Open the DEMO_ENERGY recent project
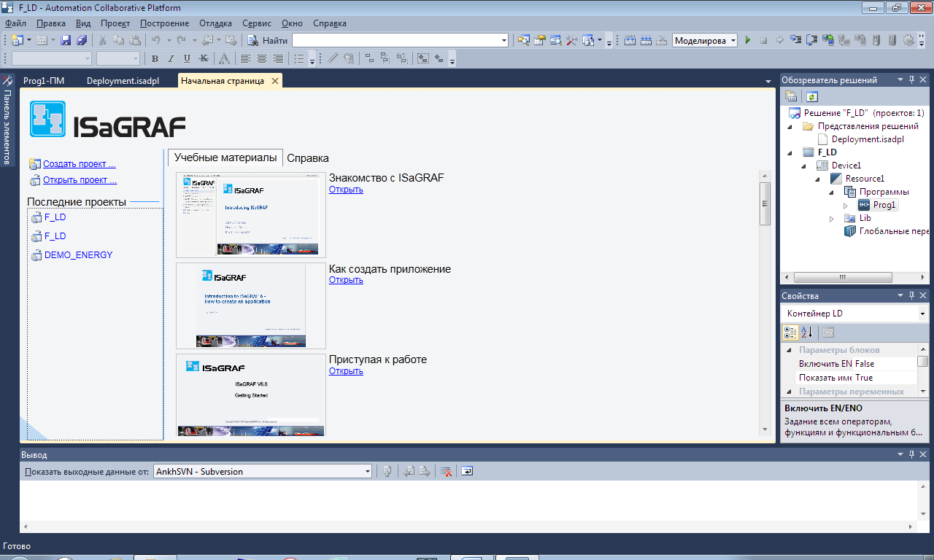This screenshot has width=934, height=560. [x=78, y=255]
